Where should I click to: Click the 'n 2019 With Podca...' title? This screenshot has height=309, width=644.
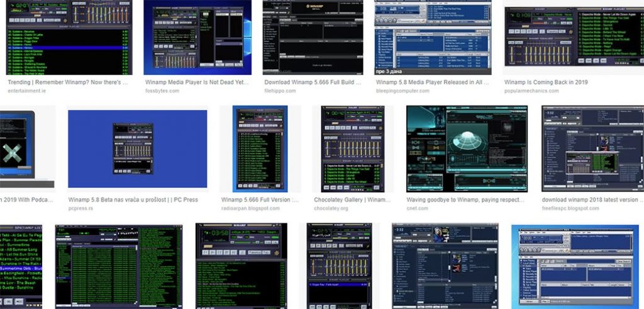26,200
